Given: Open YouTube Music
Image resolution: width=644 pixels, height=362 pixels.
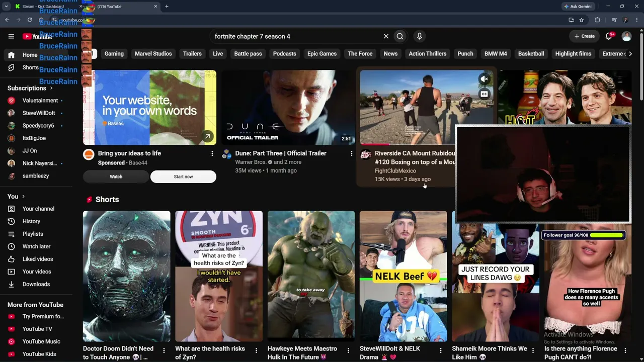Looking at the screenshot, I should point(40,341).
